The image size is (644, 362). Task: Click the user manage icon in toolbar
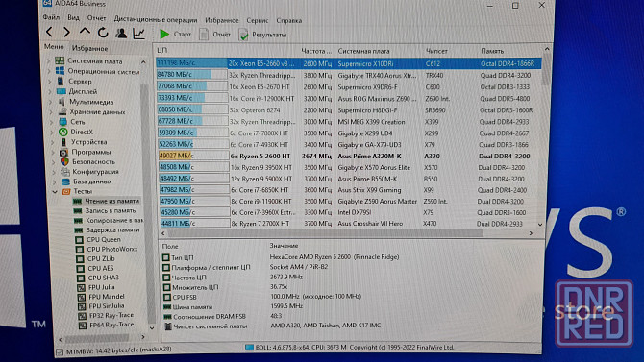121,33
